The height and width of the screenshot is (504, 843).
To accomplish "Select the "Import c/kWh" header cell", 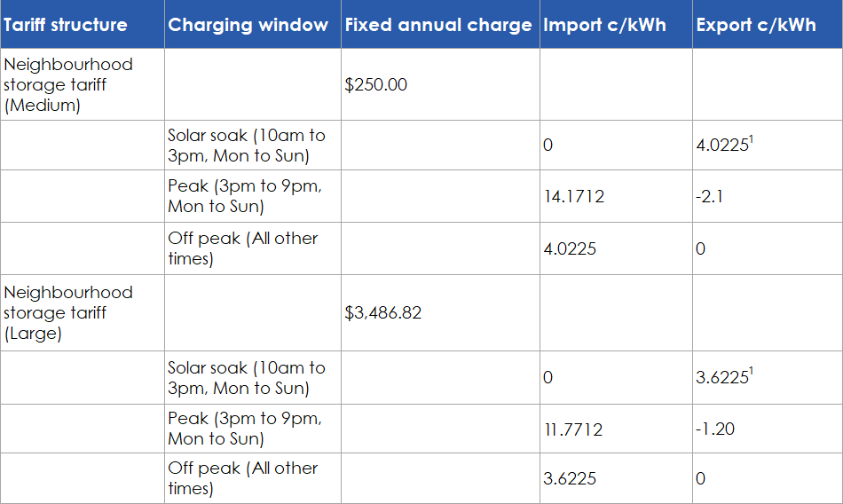I will point(603,25).
